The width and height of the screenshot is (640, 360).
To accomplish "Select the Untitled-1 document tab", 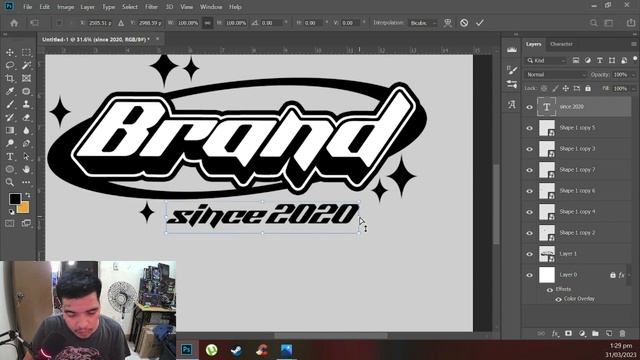I will 96,40.
